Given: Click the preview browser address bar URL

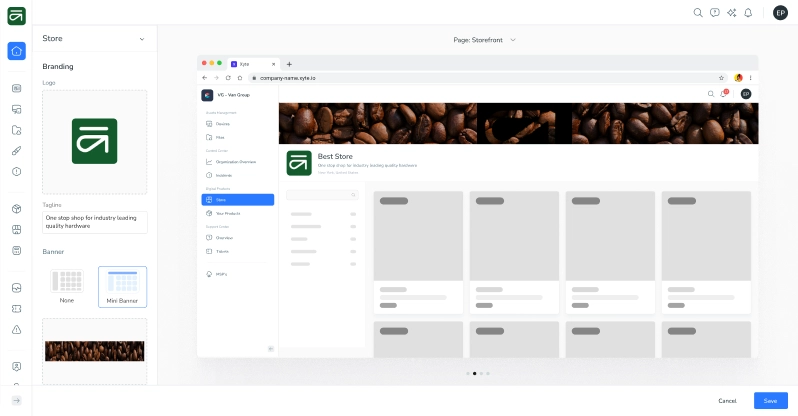Looking at the screenshot, I should (x=288, y=78).
